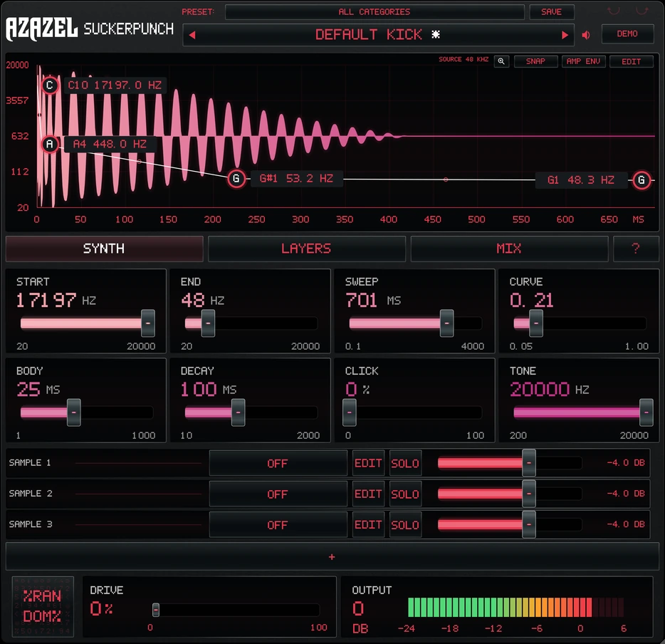The image size is (665, 644).
Task: Click the TONE slider handle
Action: coord(646,412)
